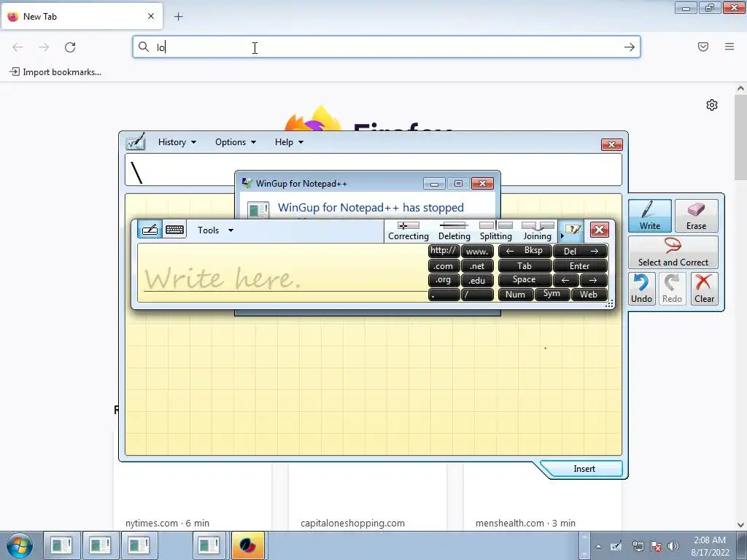
Task: Click the Go arrow in address bar
Action: (x=630, y=47)
